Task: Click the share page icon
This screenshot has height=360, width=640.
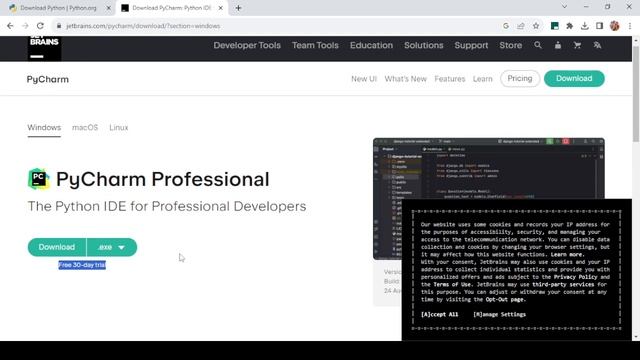Action: click(521, 26)
